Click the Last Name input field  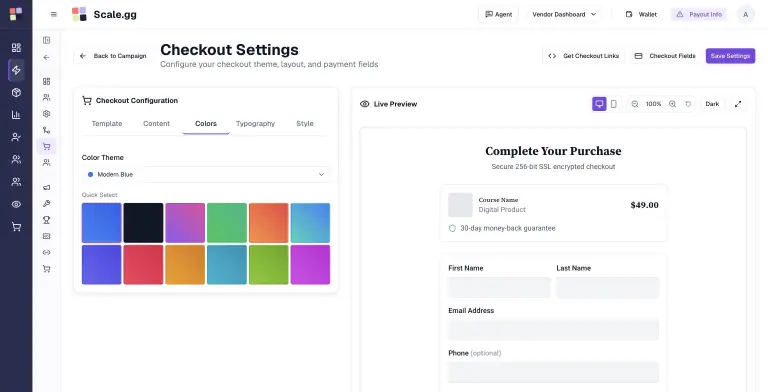point(607,288)
